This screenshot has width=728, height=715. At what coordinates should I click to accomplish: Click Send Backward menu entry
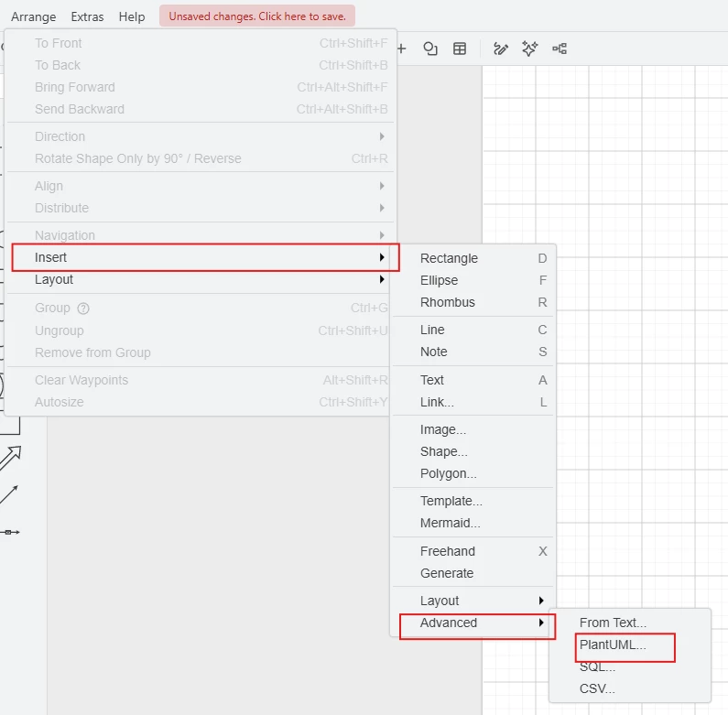[201, 109]
